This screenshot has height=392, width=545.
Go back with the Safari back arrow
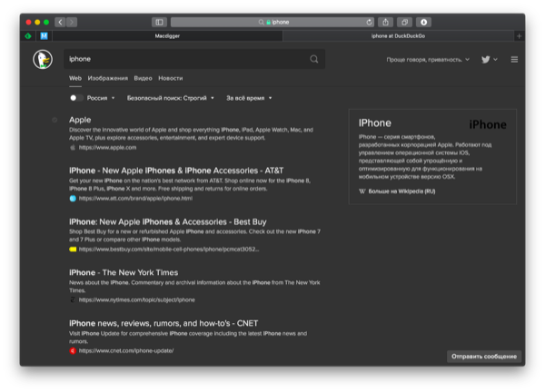60,22
